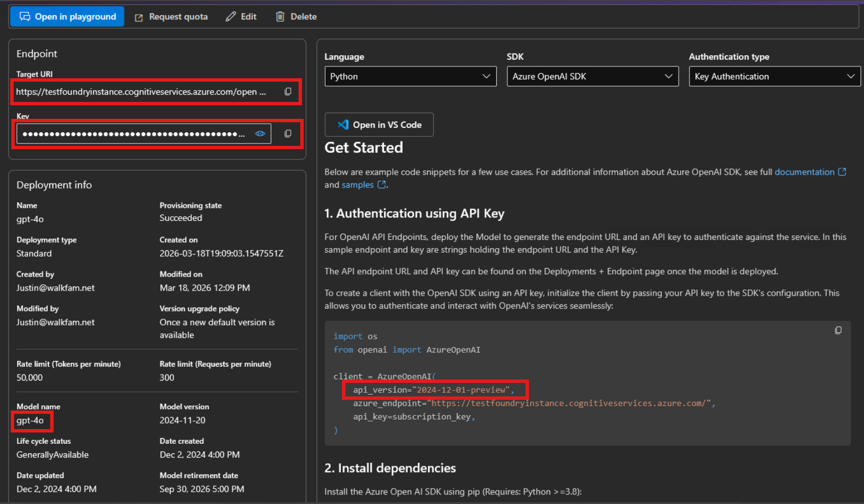Image resolution: width=864 pixels, height=504 pixels.
Task: Open the code sample in VS Code
Action: click(x=379, y=125)
